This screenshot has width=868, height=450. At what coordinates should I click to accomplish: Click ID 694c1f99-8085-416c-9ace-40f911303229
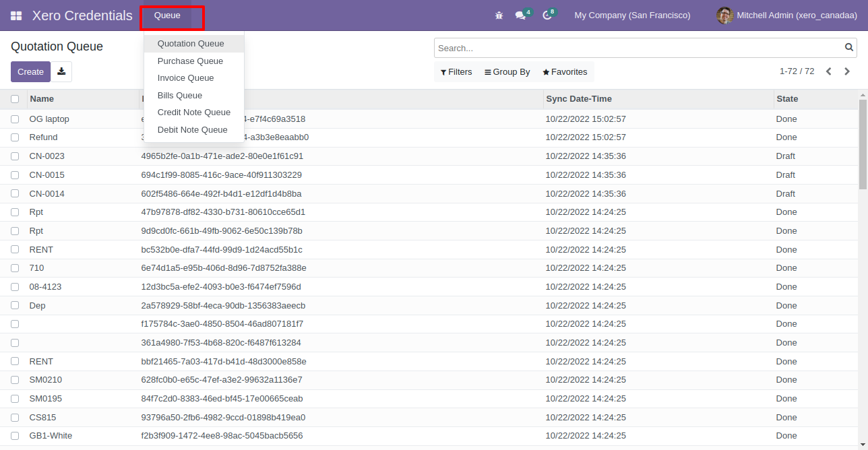click(222, 175)
